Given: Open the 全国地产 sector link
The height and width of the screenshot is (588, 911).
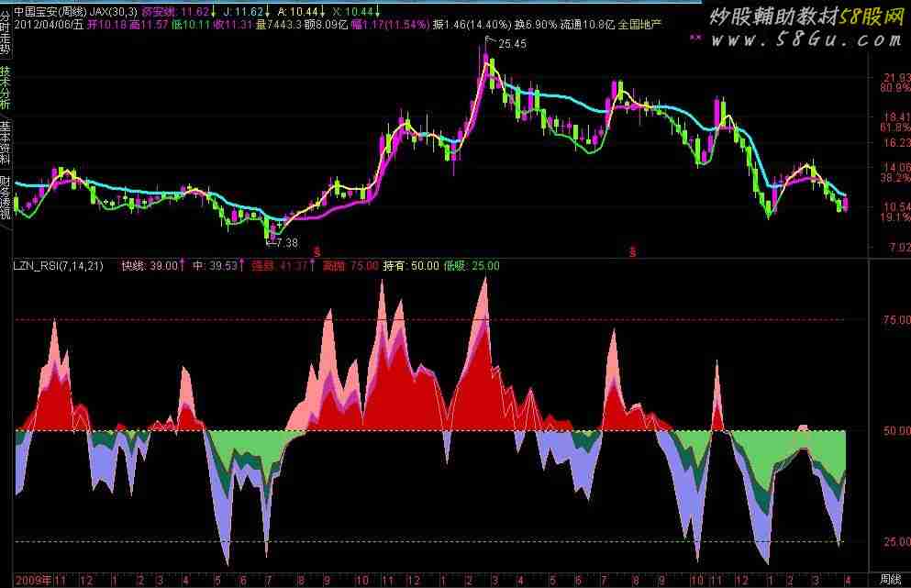Looking at the screenshot, I should coord(639,25).
